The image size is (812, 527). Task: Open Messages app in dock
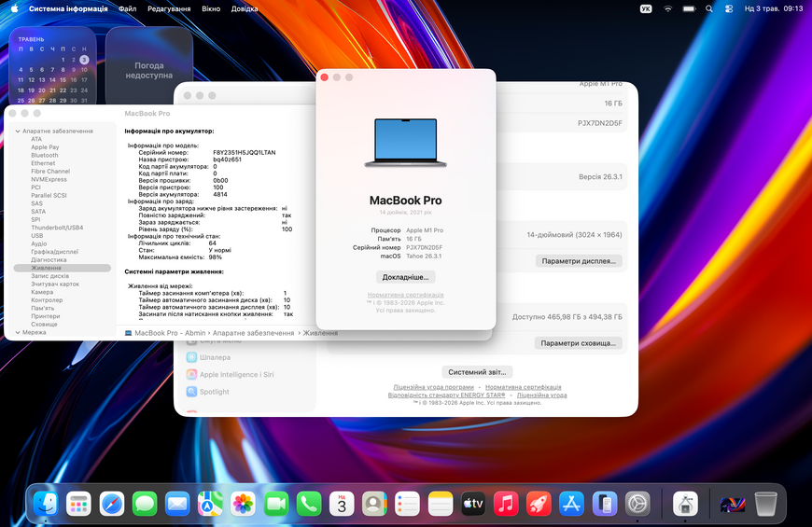tap(145, 504)
